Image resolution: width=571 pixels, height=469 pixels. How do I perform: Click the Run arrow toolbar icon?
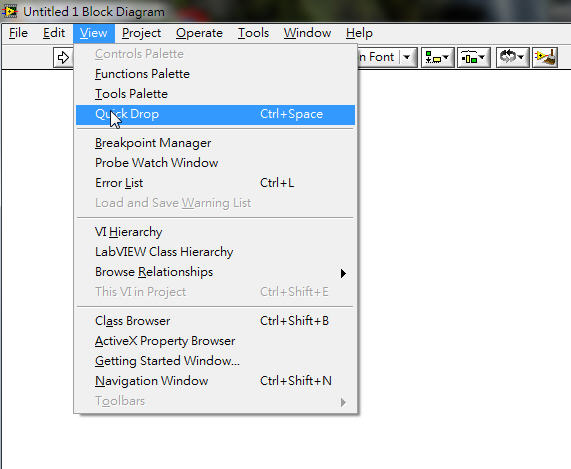[63, 58]
